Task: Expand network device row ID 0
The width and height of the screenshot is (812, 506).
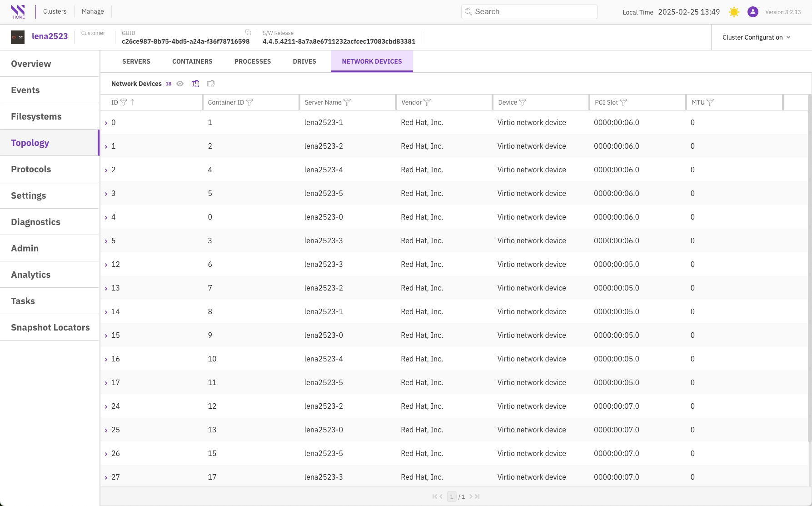Action: click(106, 123)
